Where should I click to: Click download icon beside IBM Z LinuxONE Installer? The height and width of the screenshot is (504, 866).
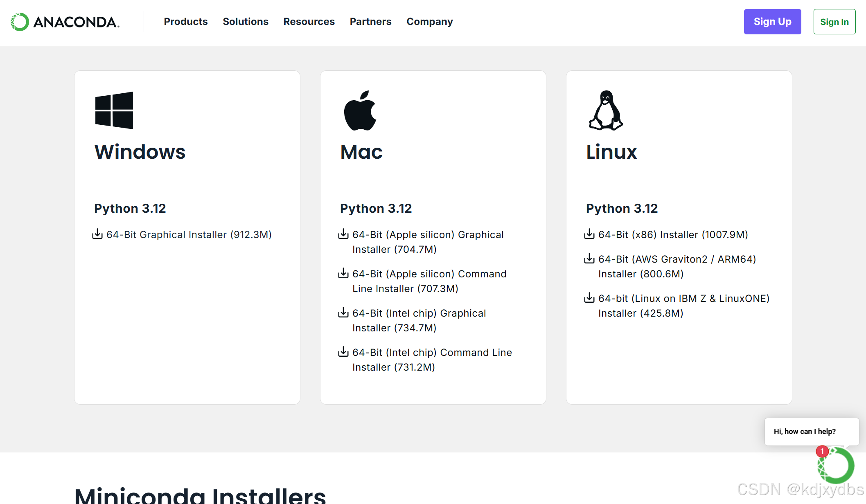pos(589,298)
